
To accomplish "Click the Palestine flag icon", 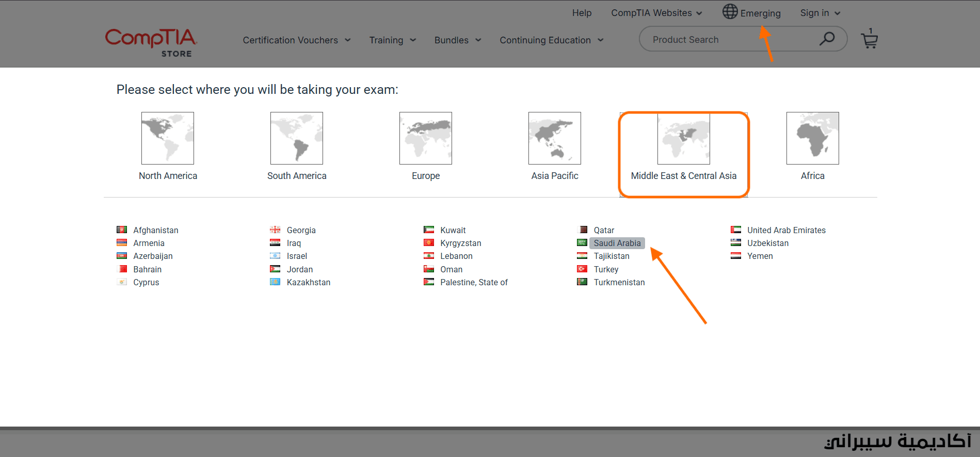I will [x=429, y=282].
